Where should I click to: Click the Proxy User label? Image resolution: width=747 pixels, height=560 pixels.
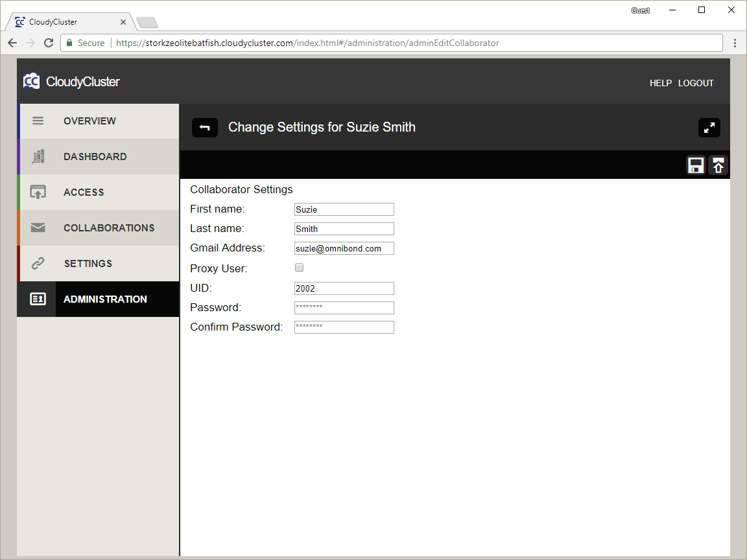tap(219, 268)
